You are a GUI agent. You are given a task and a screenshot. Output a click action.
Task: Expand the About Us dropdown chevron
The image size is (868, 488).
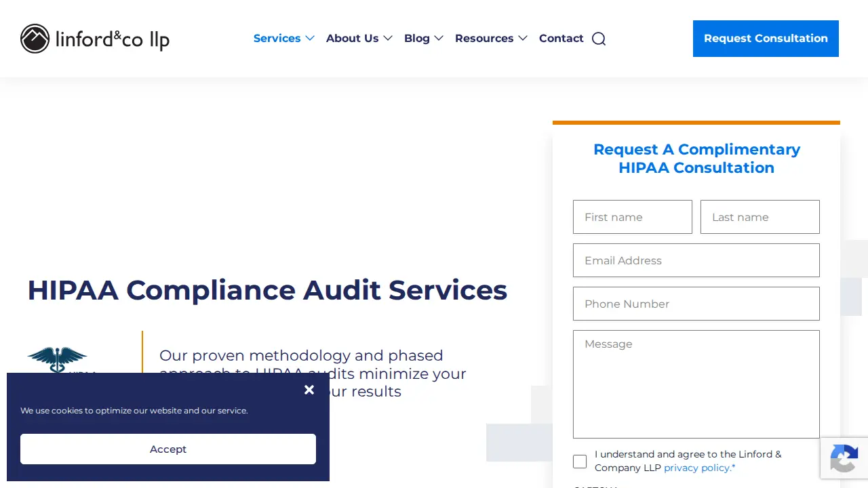point(388,39)
